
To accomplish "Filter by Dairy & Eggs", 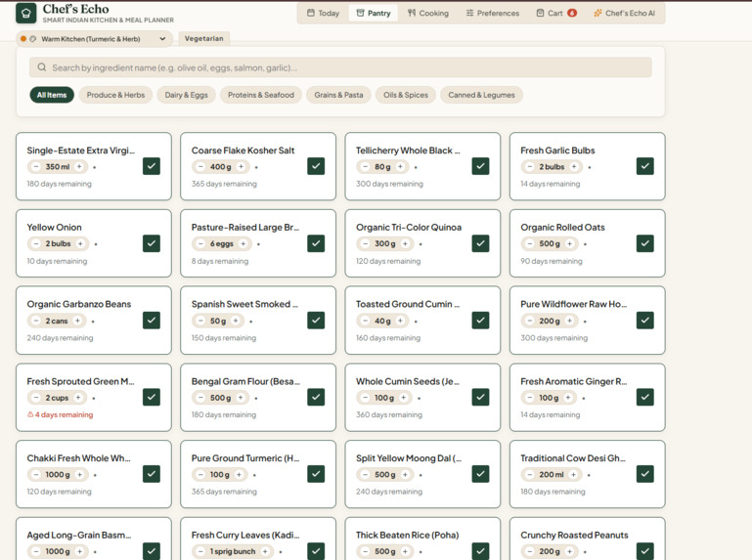I will pos(186,95).
